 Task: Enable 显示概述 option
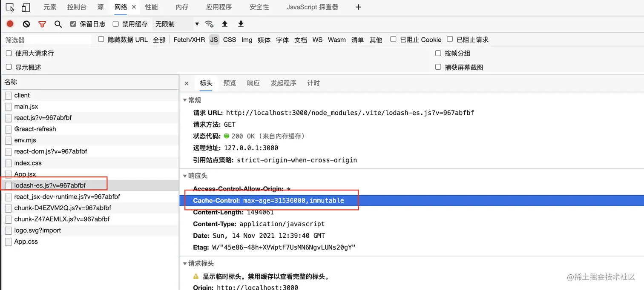(x=9, y=67)
